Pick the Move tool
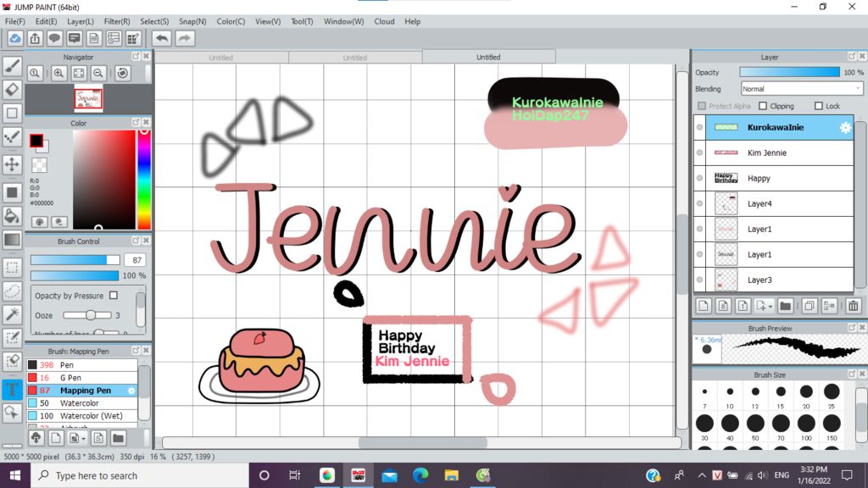The image size is (868, 488). click(12, 164)
